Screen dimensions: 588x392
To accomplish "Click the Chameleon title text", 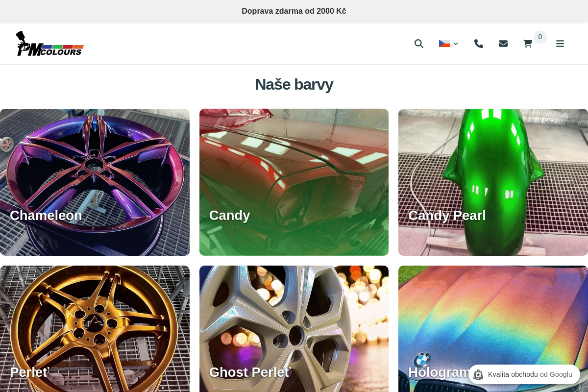I will (x=46, y=216).
